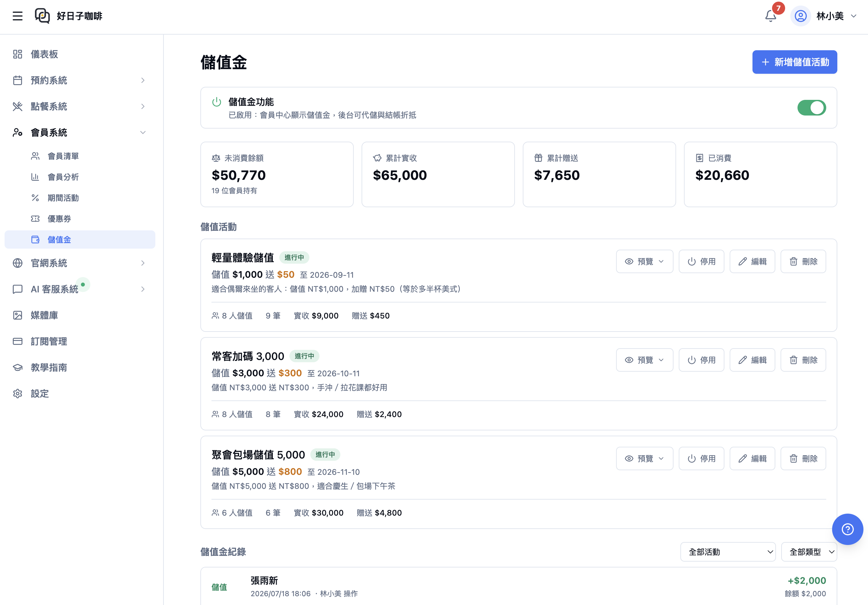Open notifications bell with 7 badge
This screenshot has width=868, height=605.
pos(771,16)
